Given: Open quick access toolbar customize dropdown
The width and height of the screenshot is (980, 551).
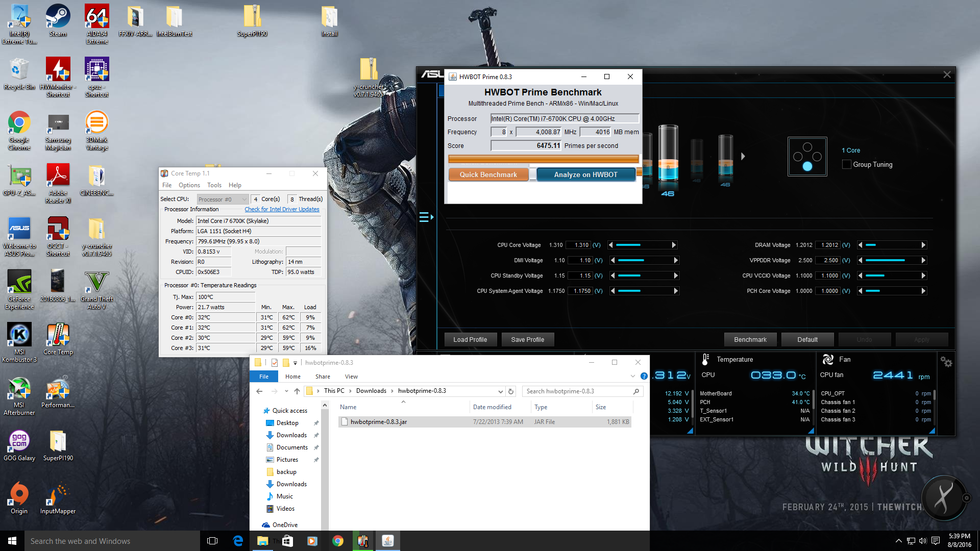Looking at the screenshot, I should pos(295,363).
